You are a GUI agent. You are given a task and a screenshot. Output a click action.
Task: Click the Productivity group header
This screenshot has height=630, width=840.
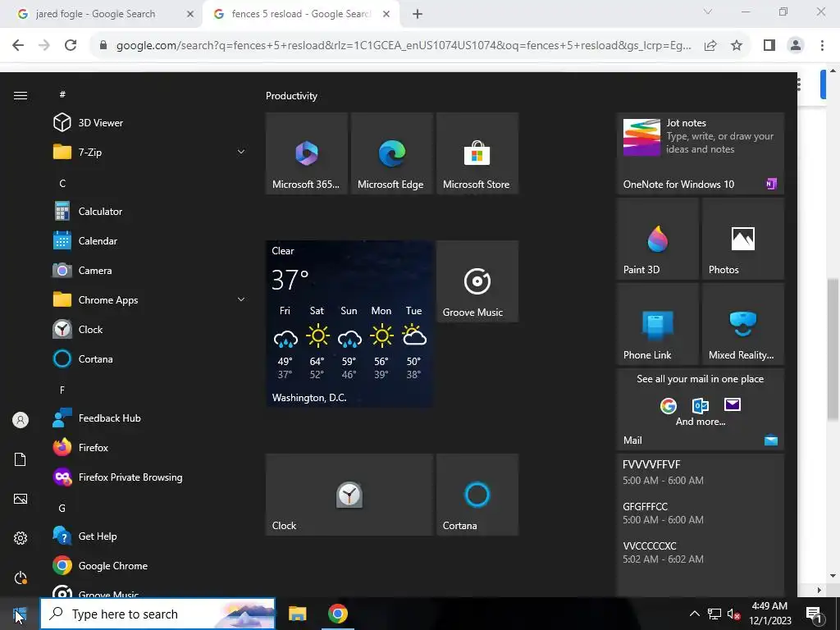tap(291, 96)
